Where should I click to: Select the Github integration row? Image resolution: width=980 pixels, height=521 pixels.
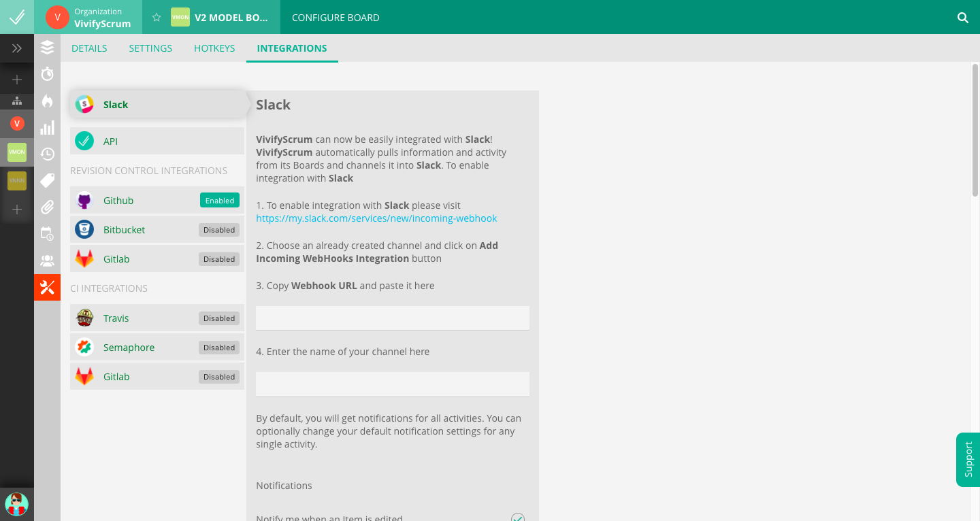(157, 201)
